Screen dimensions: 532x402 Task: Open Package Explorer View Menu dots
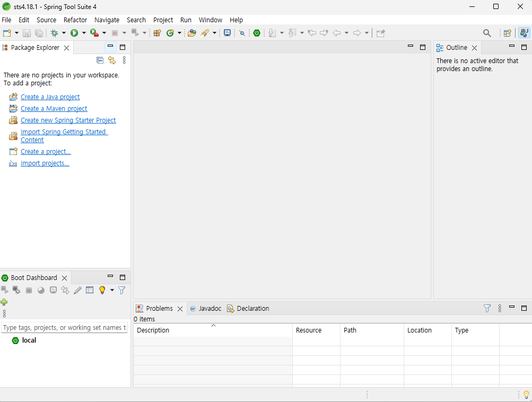[x=124, y=60]
